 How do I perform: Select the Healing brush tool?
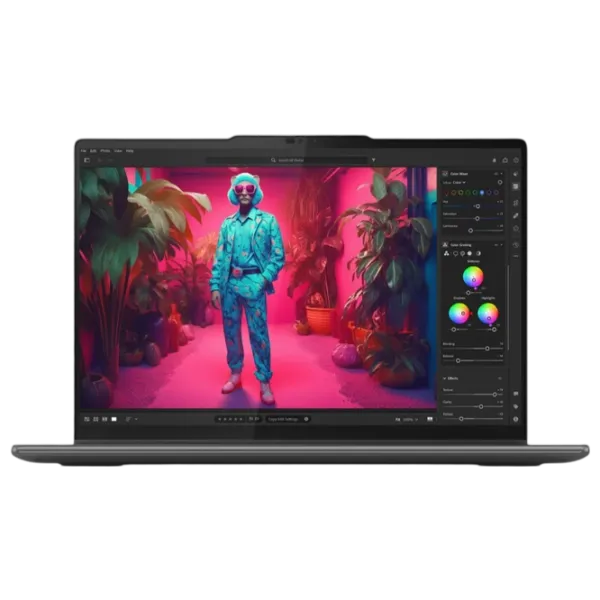pyautogui.click(x=516, y=215)
